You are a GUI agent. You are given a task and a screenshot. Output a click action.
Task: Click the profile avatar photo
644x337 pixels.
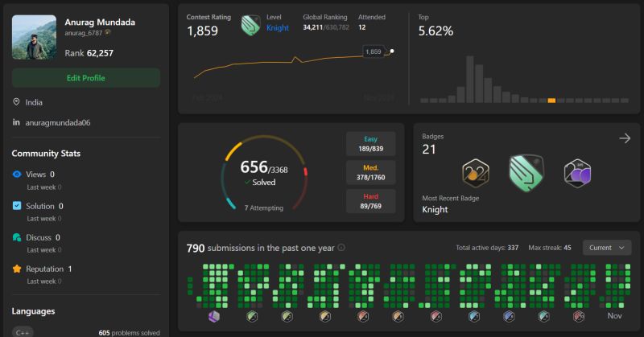click(34, 37)
